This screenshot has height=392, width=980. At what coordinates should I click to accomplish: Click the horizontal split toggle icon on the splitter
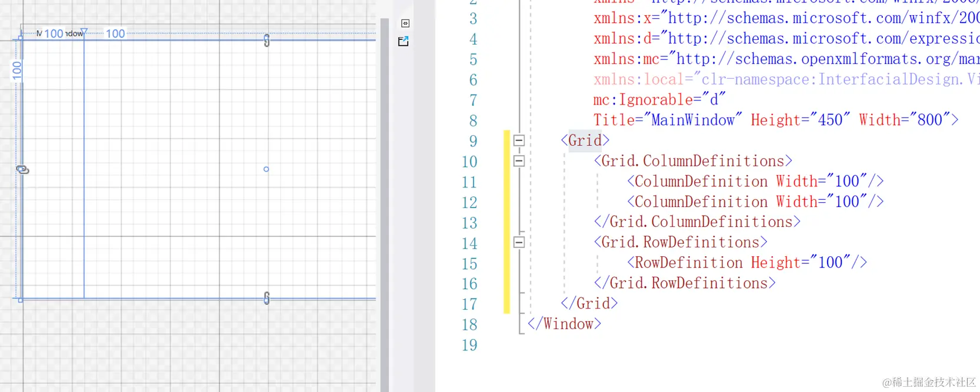coord(405,24)
